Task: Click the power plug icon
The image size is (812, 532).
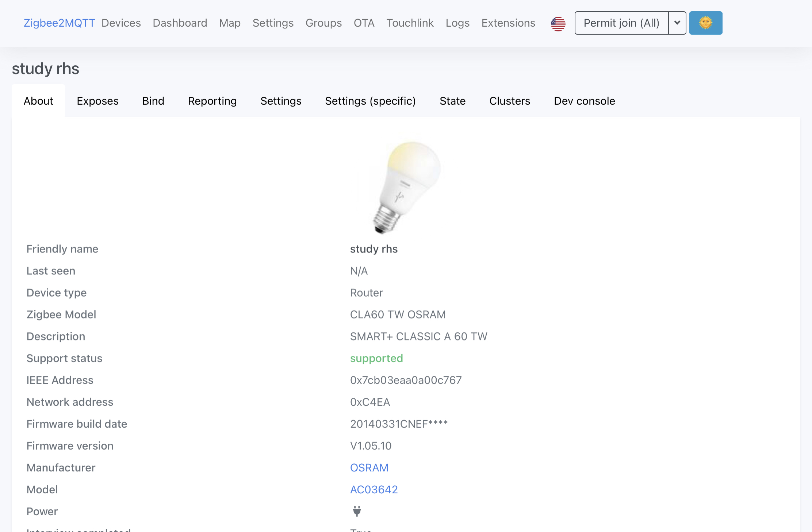Action: [x=357, y=511]
